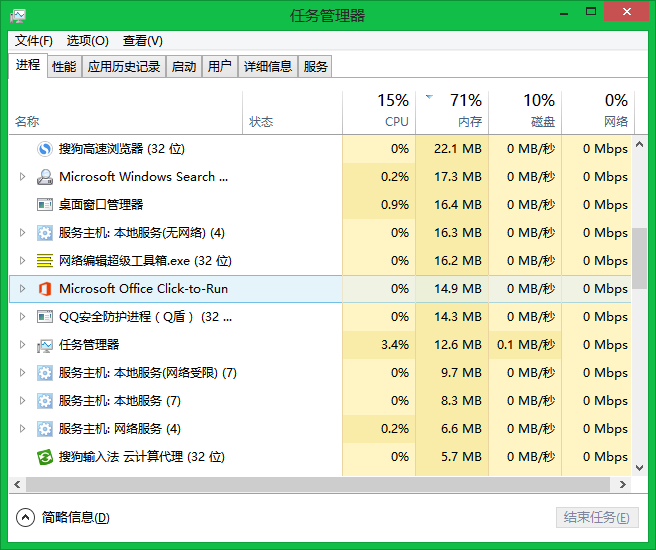Minimize the Task Manager window
Image resolution: width=656 pixels, height=550 pixels.
[564, 13]
